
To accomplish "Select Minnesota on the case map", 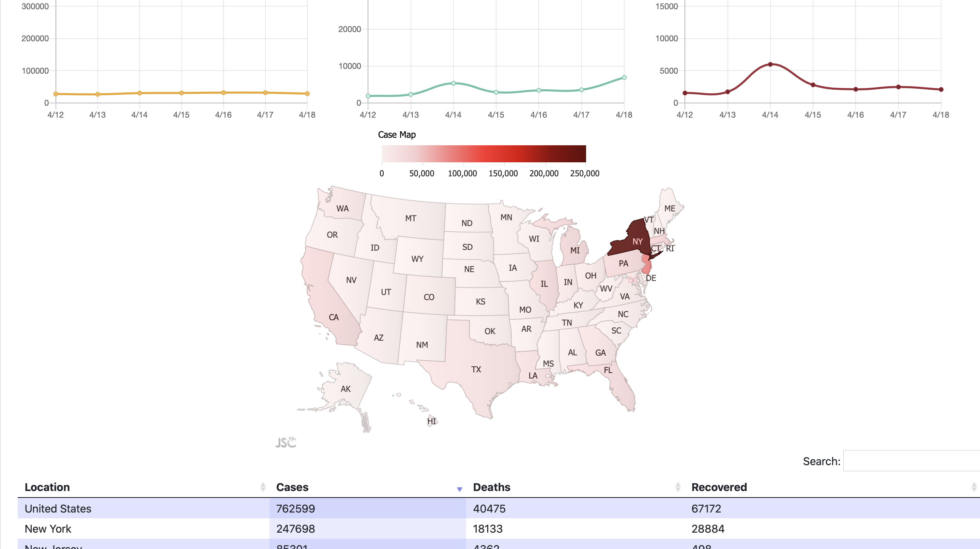I will (x=506, y=218).
